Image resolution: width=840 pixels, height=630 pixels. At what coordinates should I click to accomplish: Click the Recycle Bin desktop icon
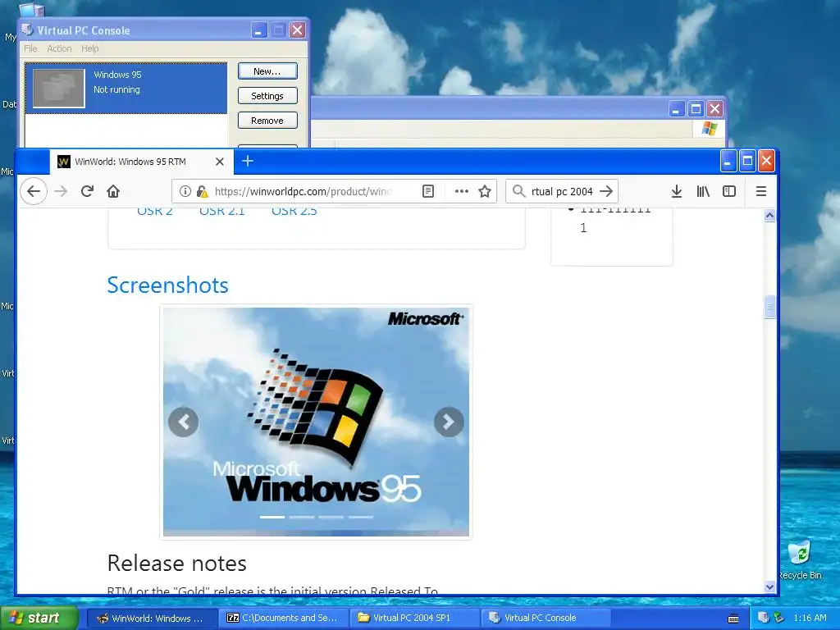tap(800, 559)
